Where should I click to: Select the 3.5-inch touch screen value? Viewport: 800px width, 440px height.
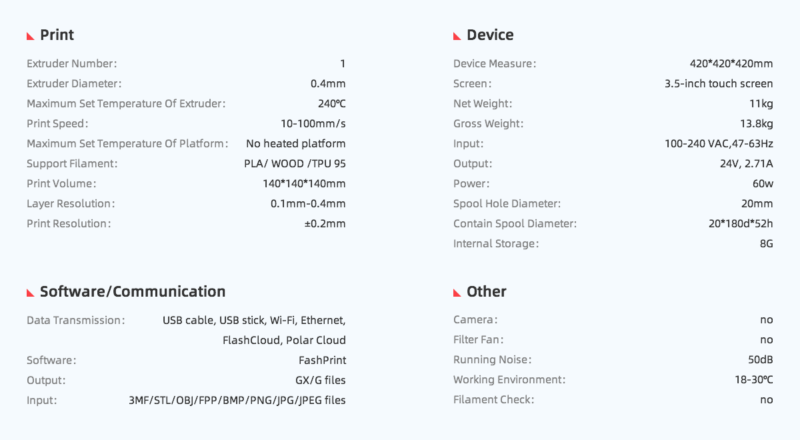click(718, 83)
